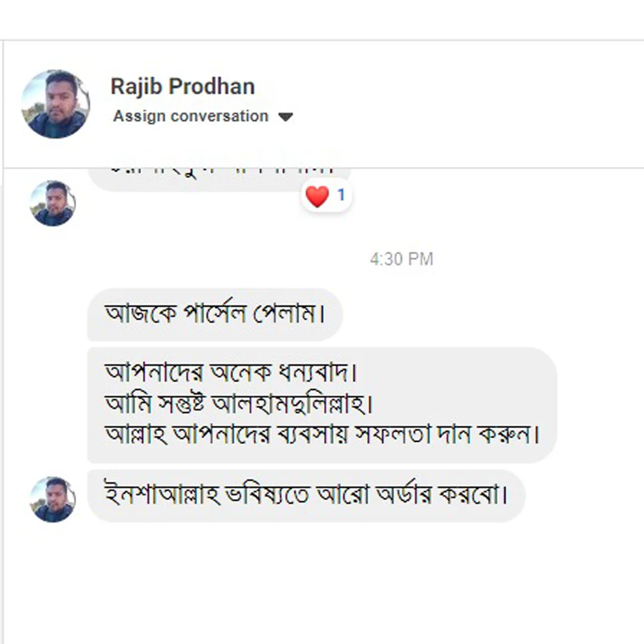
Task: Click the red heart reaction icon
Action: [317, 196]
